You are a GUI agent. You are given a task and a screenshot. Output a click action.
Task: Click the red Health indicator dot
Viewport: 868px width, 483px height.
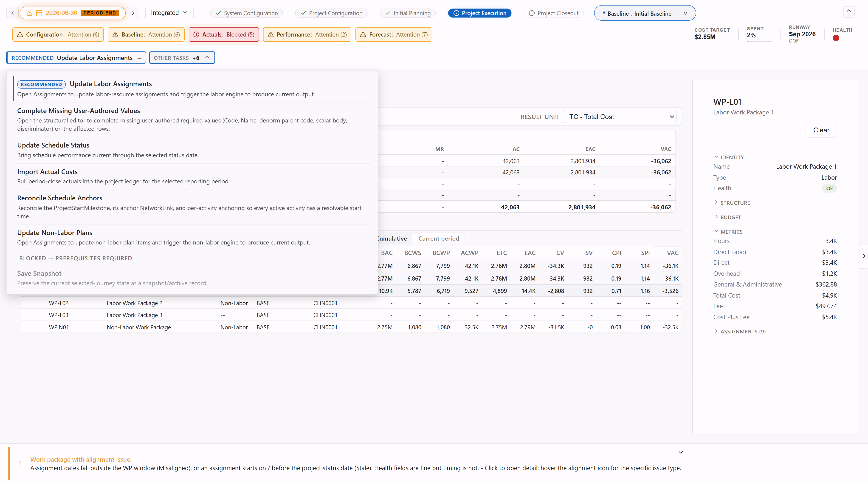click(836, 38)
